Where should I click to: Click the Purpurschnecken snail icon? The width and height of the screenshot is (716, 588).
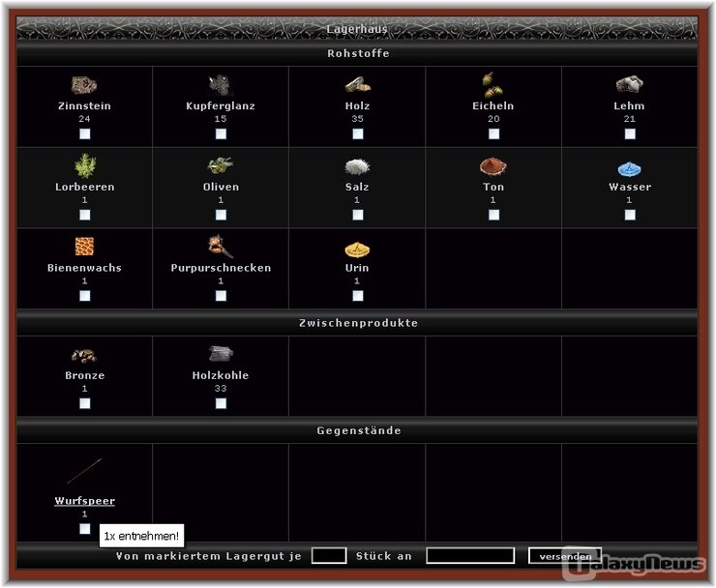pos(221,247)
